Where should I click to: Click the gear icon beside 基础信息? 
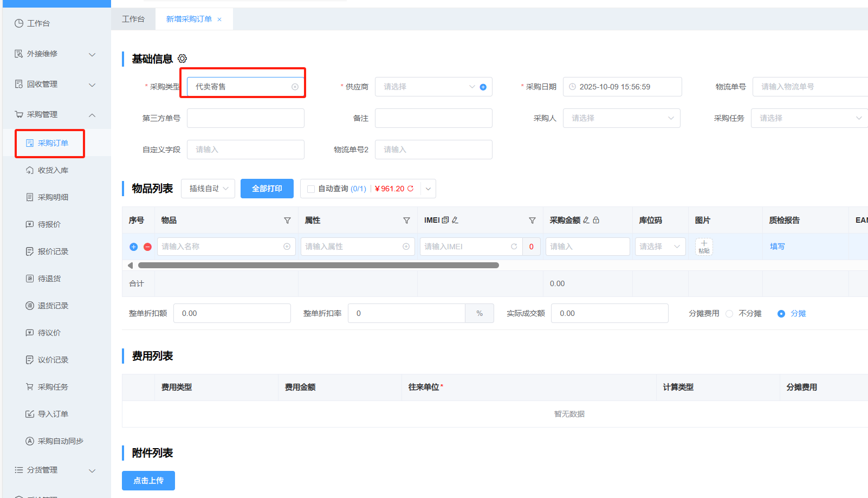pyautogui.click(x=183, y=59)
